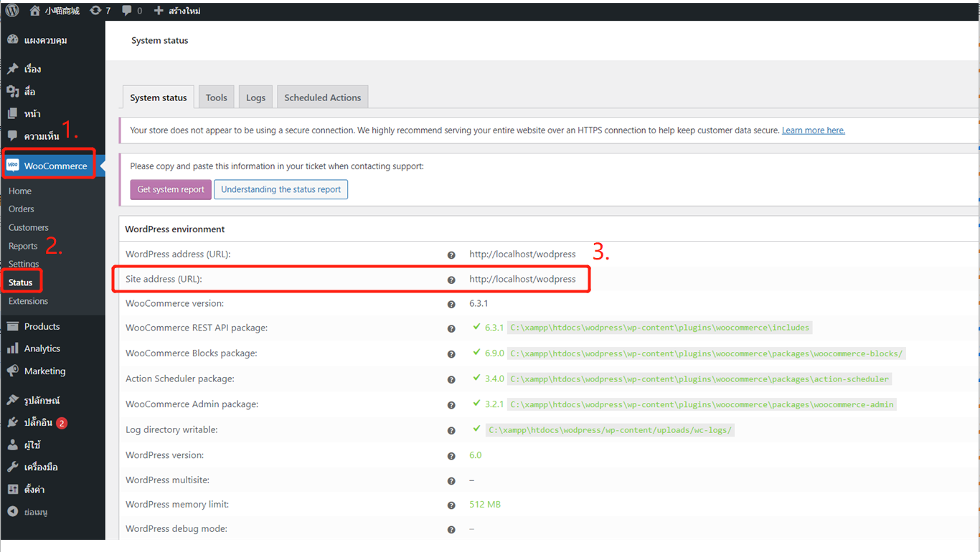Click help icon for Action Scheduler package

tap(451, 380)
